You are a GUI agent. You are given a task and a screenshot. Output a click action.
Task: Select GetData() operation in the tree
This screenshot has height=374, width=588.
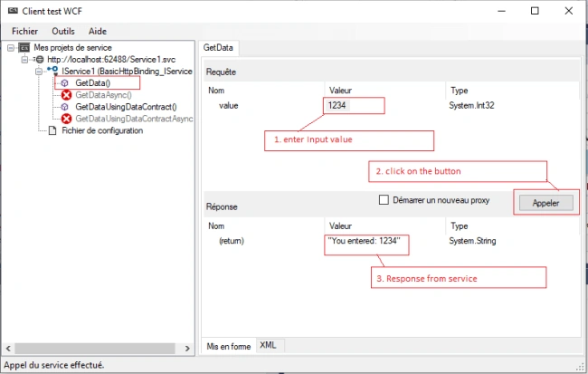coord(92,83)
